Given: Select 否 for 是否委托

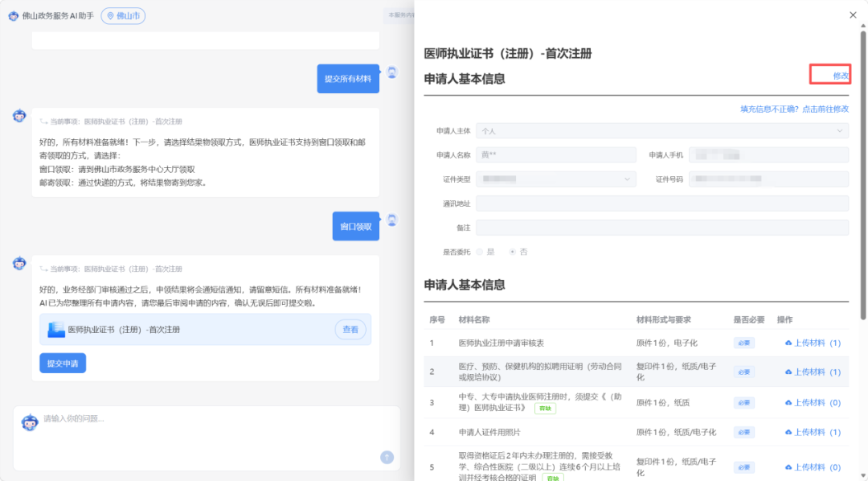Looking at the screenshot, I should point(513,252).
